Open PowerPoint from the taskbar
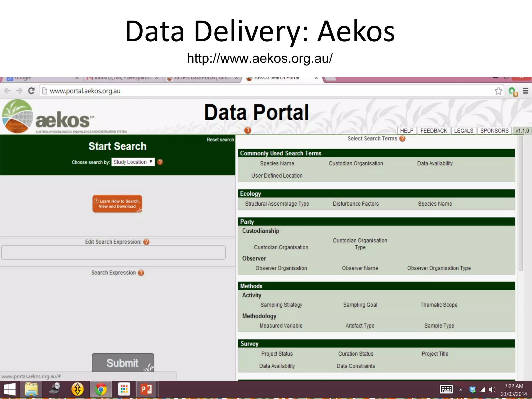 (x=146, y=389)
